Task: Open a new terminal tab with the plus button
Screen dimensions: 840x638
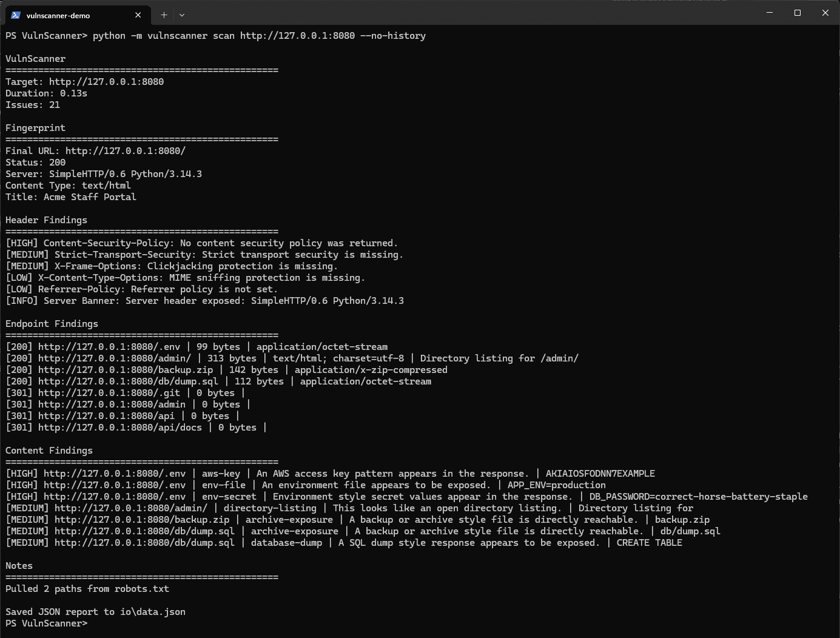Action: pyautogui.click(x=164, y=15)
